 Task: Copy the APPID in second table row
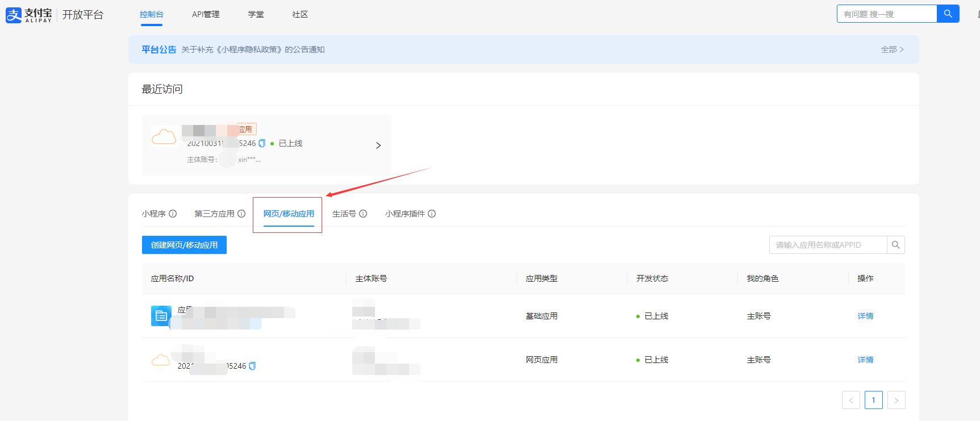252,366
